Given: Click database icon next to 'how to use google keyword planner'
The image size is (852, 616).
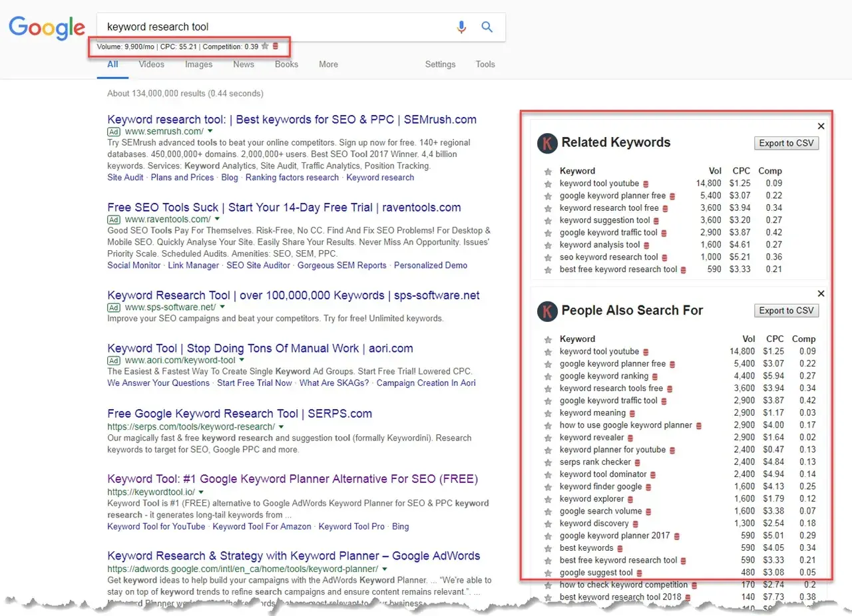Looking at the screenshot, I should [x=699, y=425].
